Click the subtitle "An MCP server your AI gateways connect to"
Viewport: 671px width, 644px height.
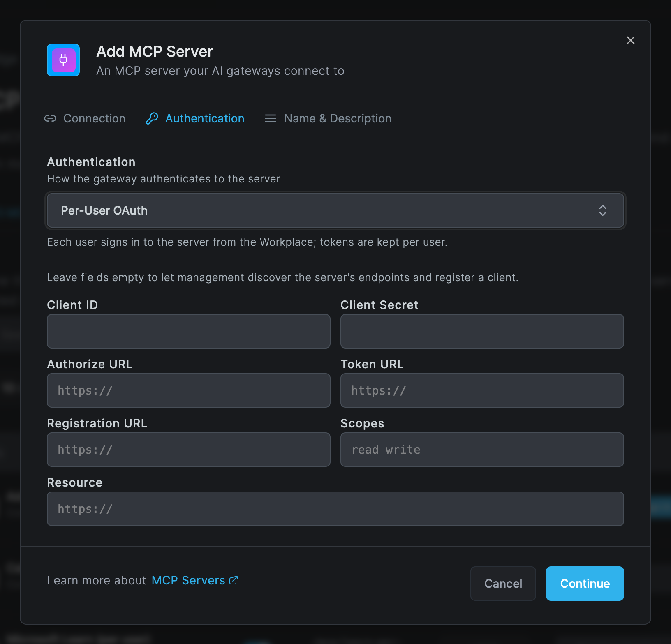220,71
